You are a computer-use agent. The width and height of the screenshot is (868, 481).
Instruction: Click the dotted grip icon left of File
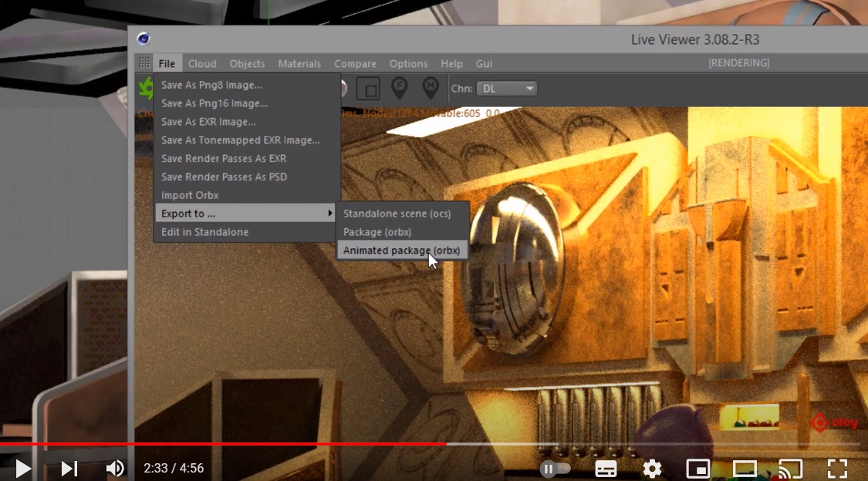point(144,63)
